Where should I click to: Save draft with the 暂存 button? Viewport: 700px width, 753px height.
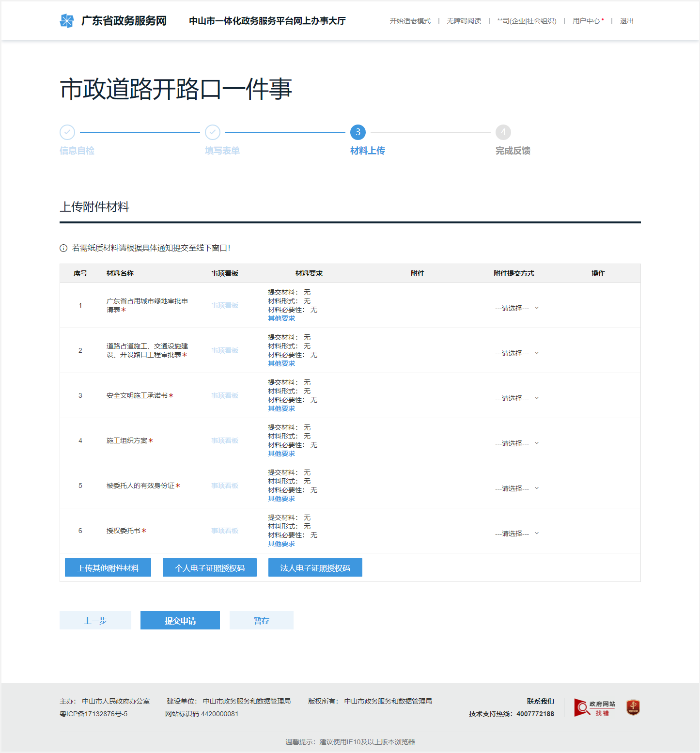(262, 620)
